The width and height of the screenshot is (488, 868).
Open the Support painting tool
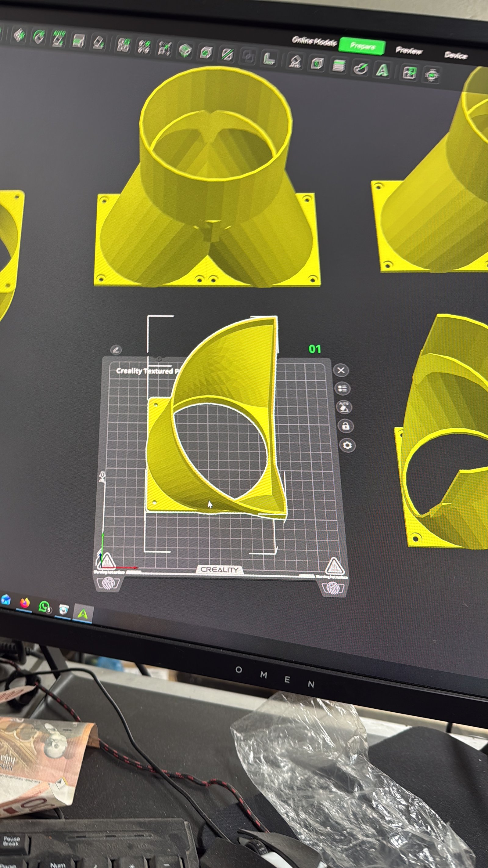click(295, 61)
